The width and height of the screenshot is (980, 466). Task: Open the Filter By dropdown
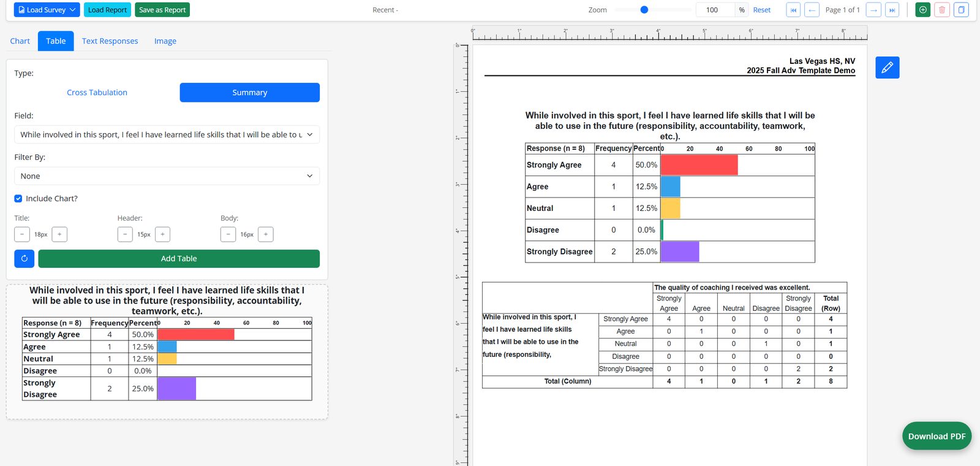167,176
